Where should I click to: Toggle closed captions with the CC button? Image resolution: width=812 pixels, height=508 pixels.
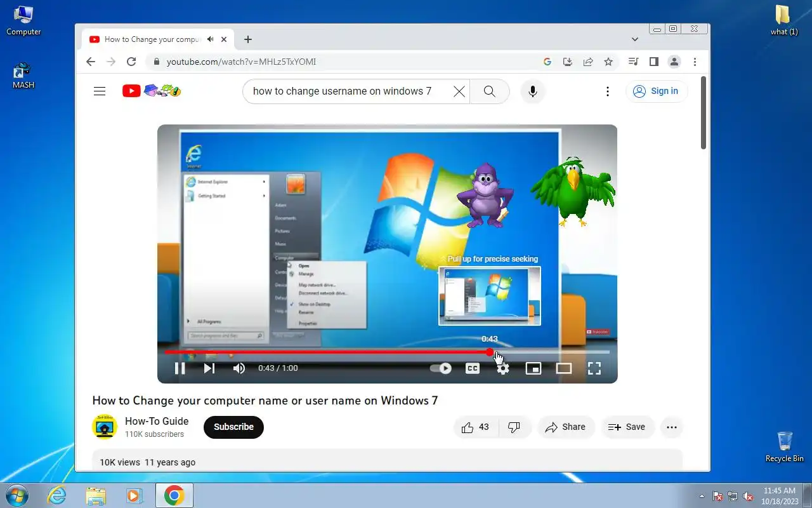pos(473,368)
